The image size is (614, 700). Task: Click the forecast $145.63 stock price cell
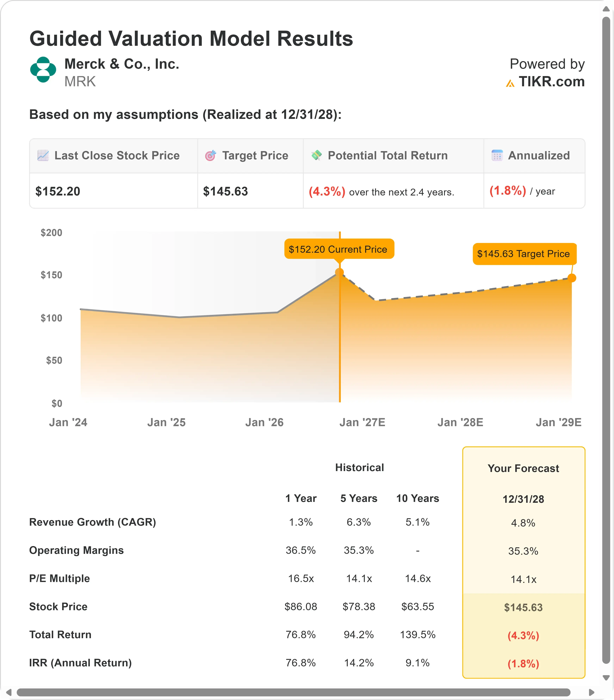point(523,607)
